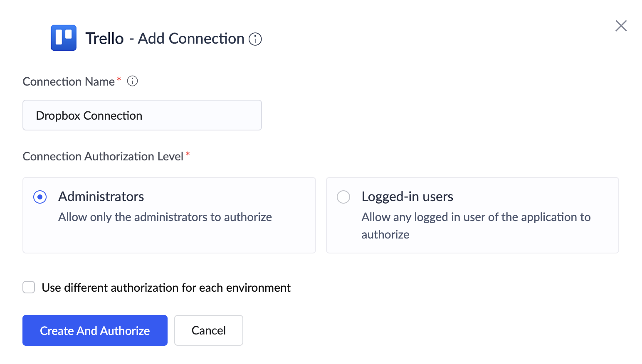Focus the Connection Name text field
Screen dimensions: 642x364
click(x=142, y=115)
